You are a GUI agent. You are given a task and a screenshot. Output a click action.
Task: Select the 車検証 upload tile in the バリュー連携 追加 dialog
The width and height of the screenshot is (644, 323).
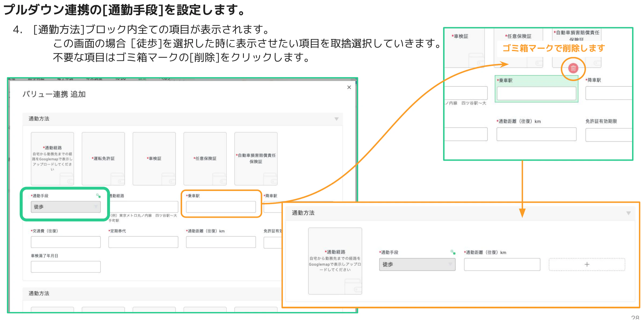coord(154,158)
